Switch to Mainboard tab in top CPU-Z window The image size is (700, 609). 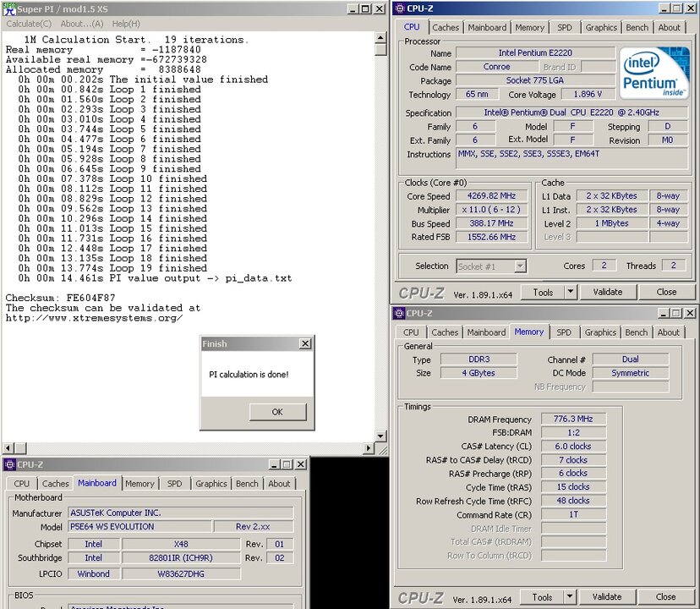pyautogui.click(x=487, y=28)
